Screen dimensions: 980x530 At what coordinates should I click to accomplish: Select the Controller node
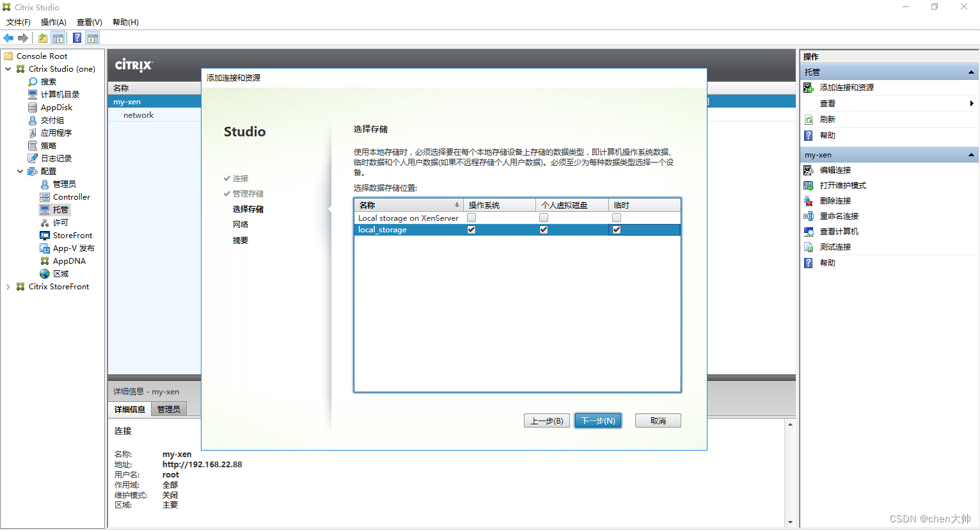[x=72, y=197]
